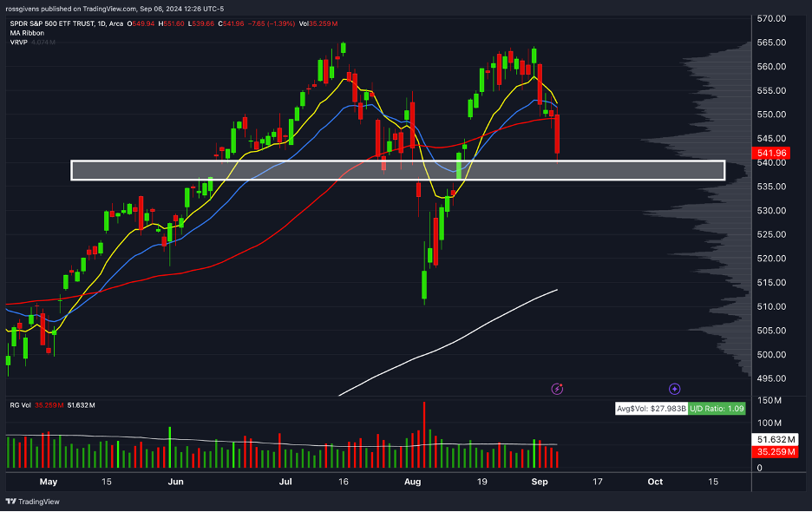Click the 570.00 price axis label
Image resolution: width=812 pixels, height=512 pixels.
pyautogui.click(x=771, y=18)
